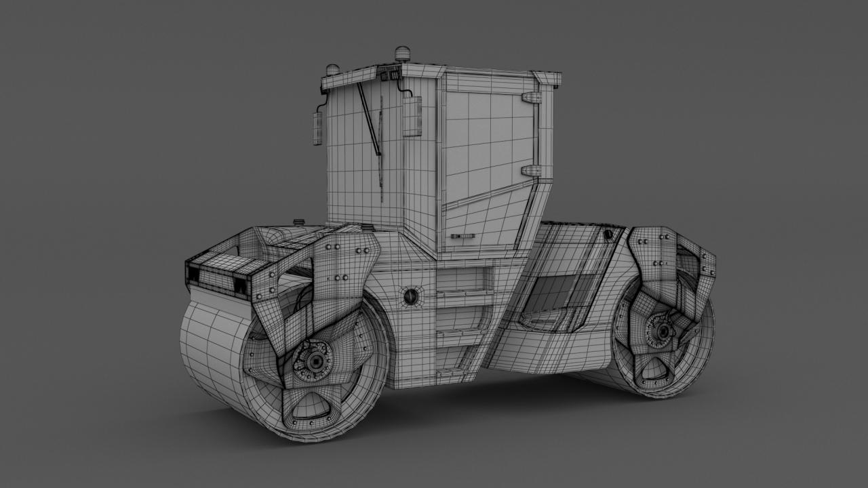
Task: Click the round fuel cap on the body
Action: tap(411, 296)
